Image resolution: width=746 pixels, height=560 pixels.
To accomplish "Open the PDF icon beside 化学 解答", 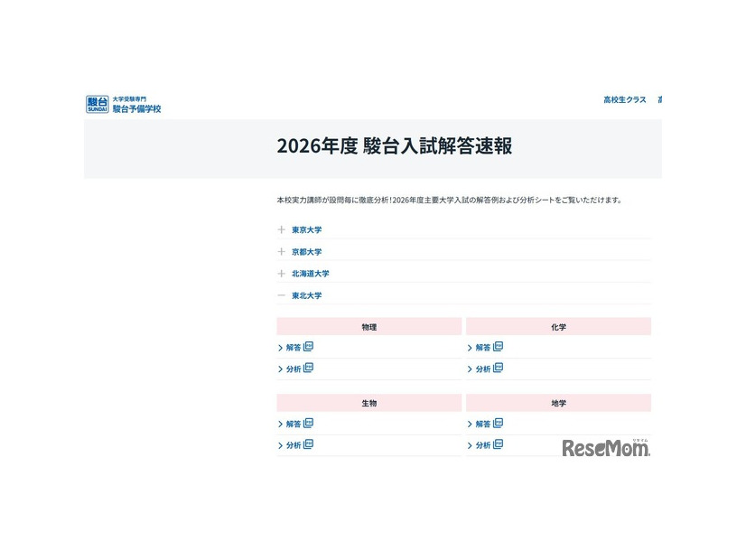I will pyautogui.click(x=498, y=347).
